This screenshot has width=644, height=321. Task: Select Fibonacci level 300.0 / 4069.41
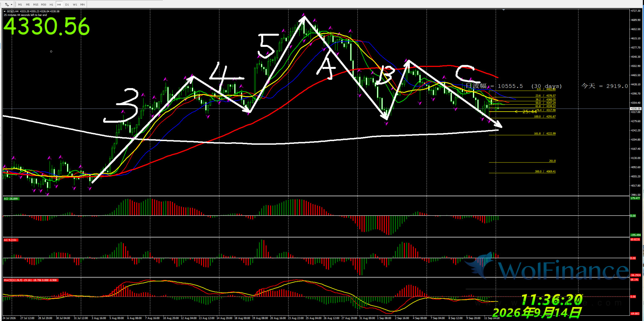tap(545, 172)
